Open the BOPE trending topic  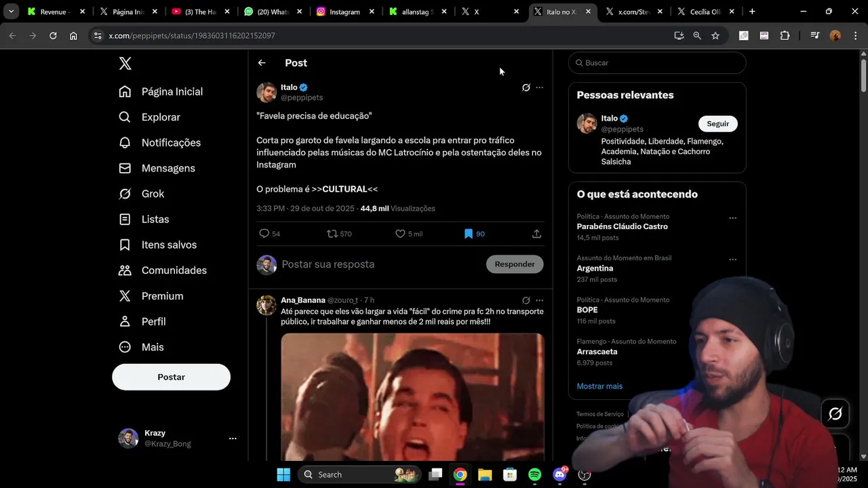click(x=587, y=310)
